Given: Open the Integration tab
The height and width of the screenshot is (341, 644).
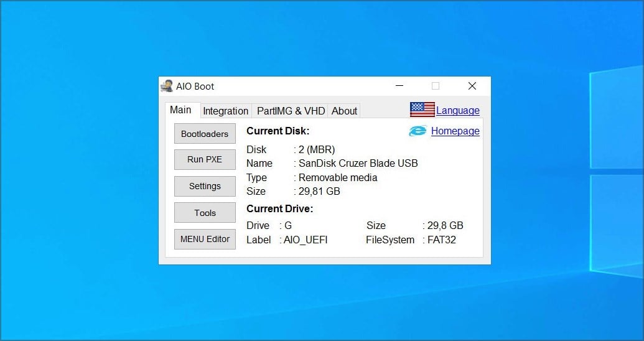Looking at the screenshot, I should (x=225, y=111).
